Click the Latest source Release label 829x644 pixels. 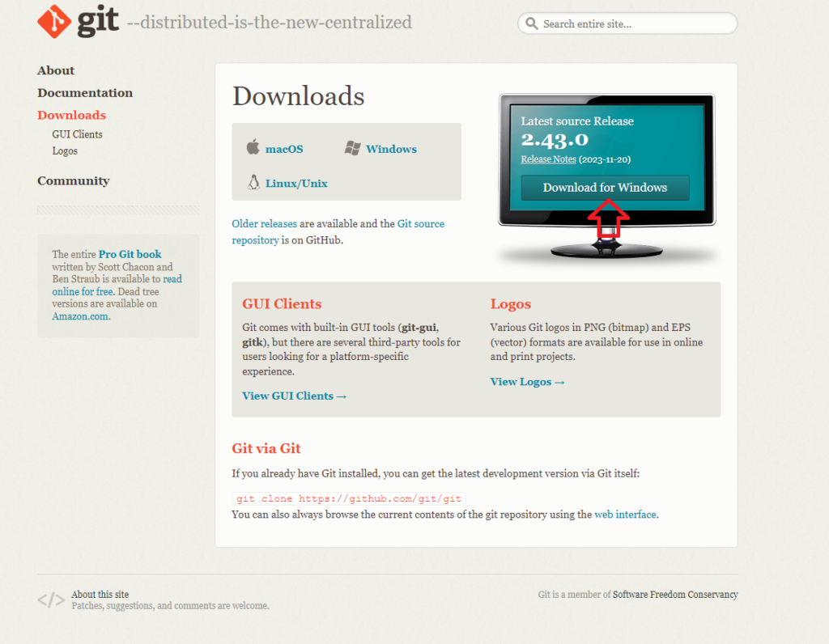click(577, 121)
